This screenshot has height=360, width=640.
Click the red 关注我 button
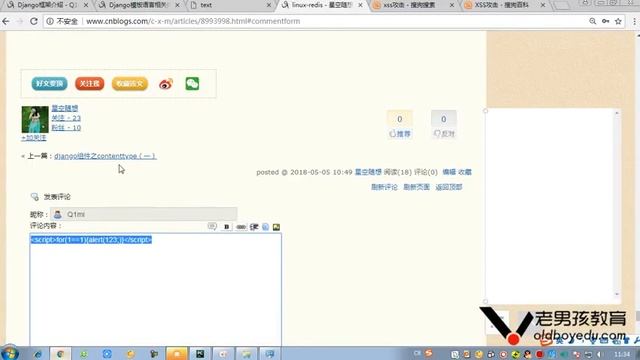tap(89, 84)
